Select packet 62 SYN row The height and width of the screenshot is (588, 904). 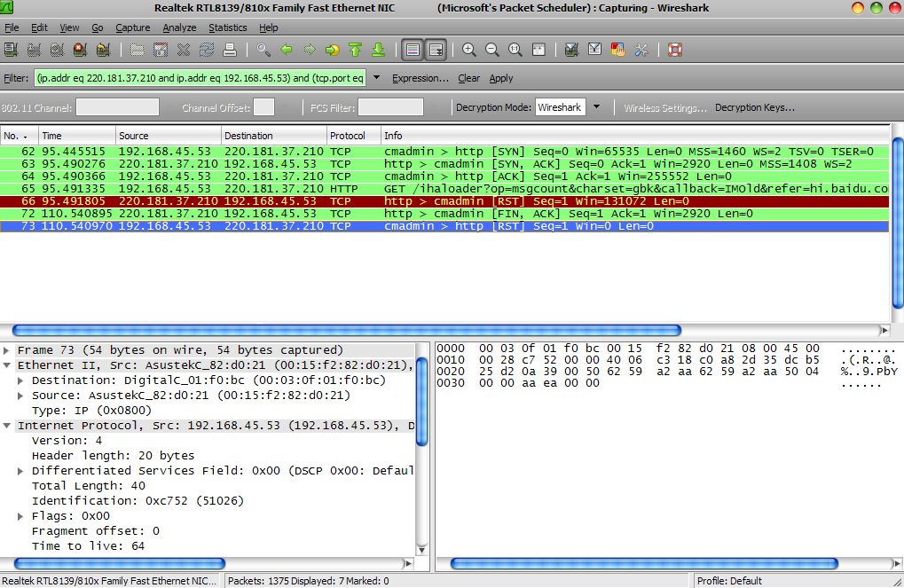(x=444, y=152)
